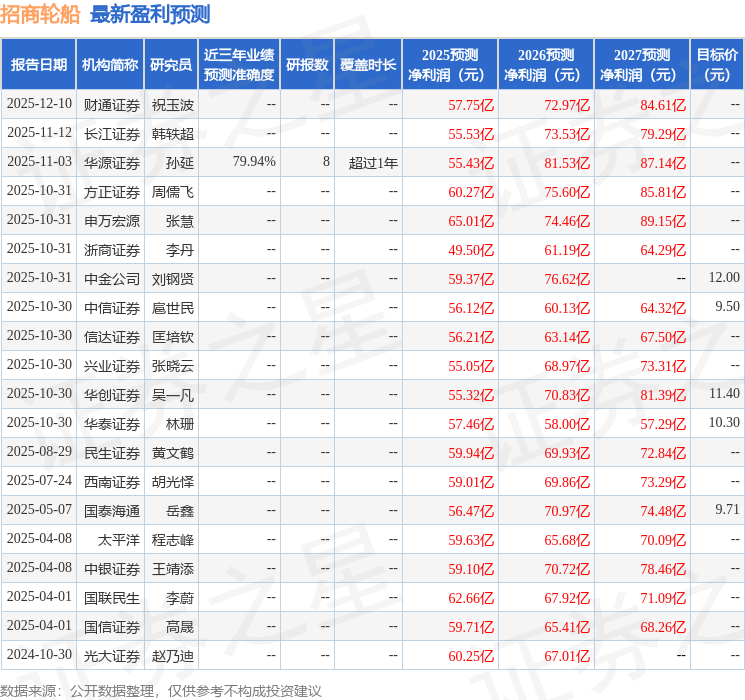
Task: Click the 近三年业绩预测准确度 header
Action: (239, 64)
